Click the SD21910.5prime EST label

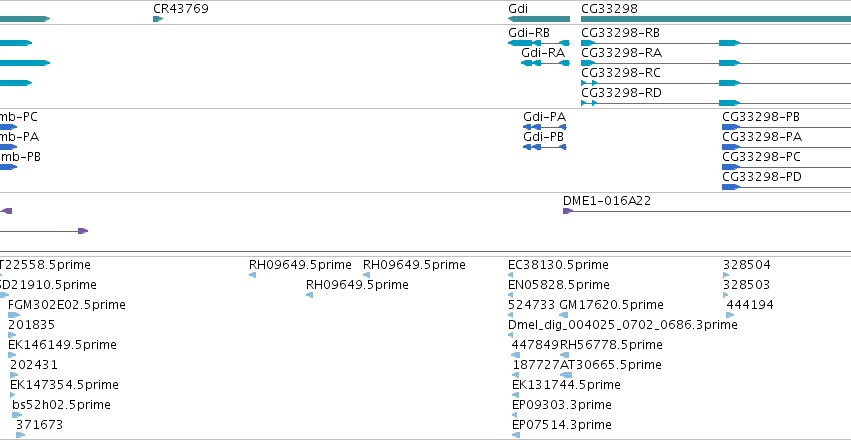click(48, 285)
